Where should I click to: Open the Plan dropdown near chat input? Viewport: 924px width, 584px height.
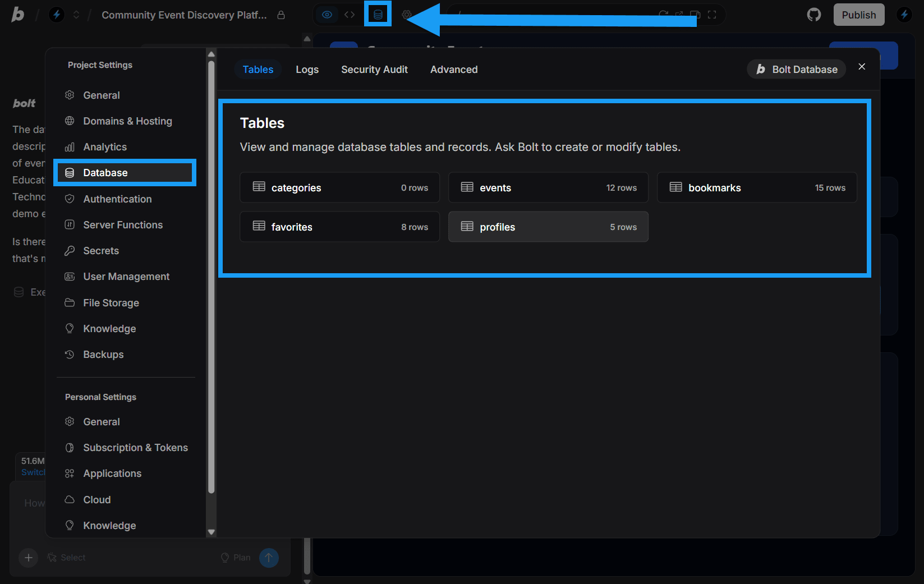point(236,557)
